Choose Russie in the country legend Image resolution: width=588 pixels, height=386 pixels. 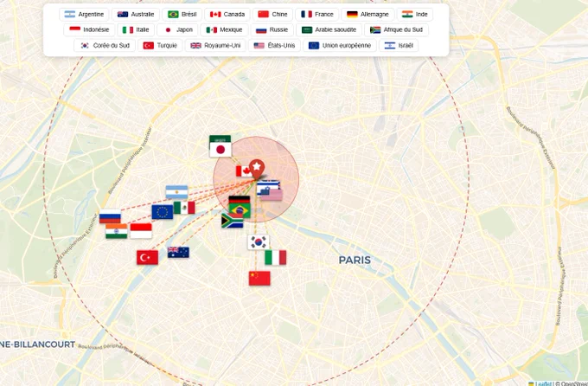[x=272, y=29]
